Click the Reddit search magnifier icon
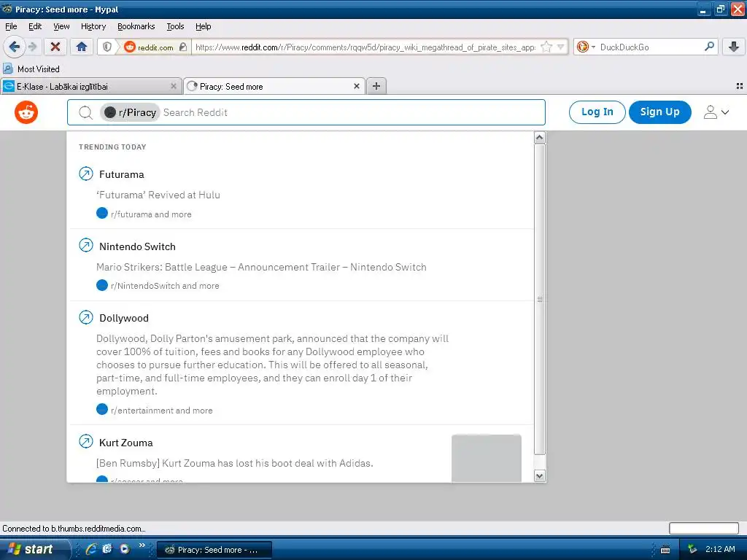 click(x=86, y=112)
